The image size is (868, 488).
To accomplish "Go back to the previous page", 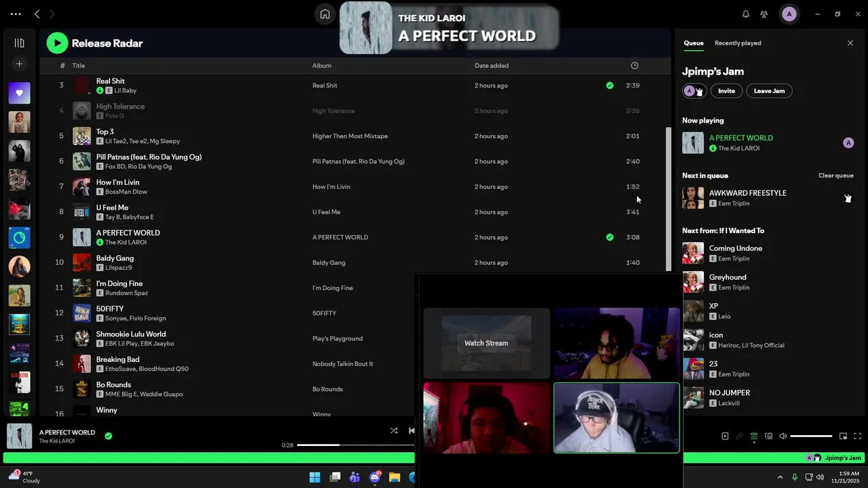I will coord(37,14).
